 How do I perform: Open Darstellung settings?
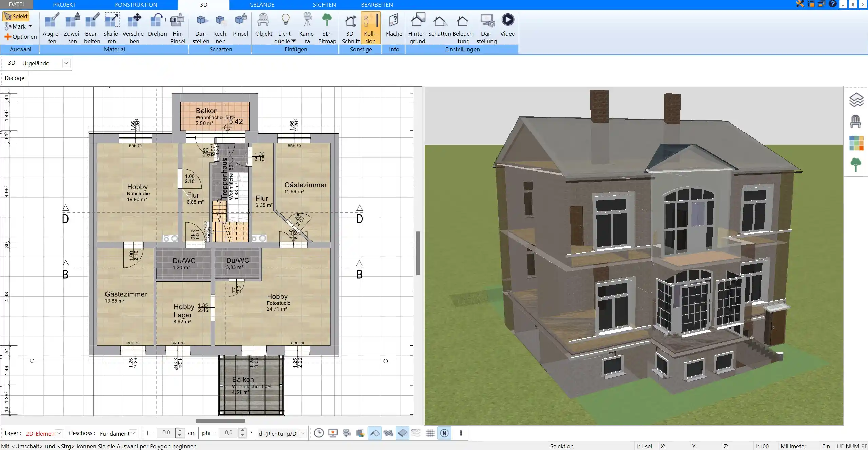486,28
